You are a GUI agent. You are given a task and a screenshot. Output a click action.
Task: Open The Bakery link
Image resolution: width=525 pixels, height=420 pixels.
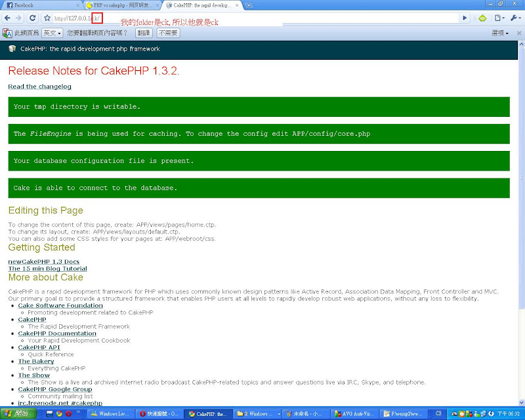click(36, 362)
